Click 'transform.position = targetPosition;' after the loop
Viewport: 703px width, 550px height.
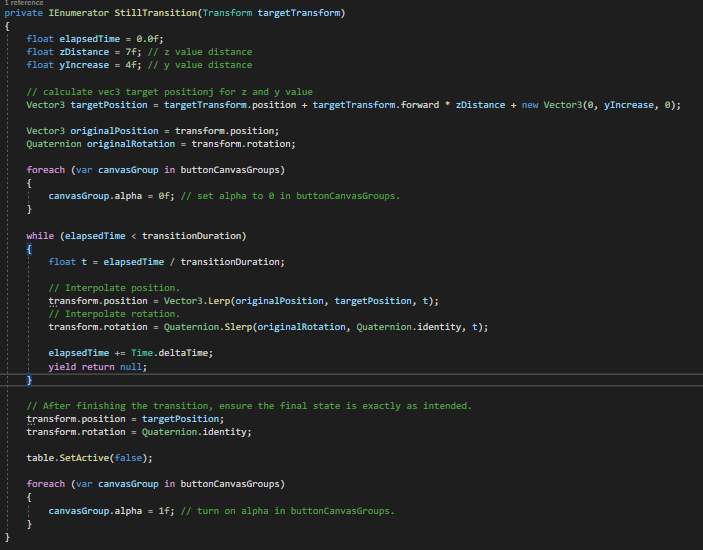point(125,419)
